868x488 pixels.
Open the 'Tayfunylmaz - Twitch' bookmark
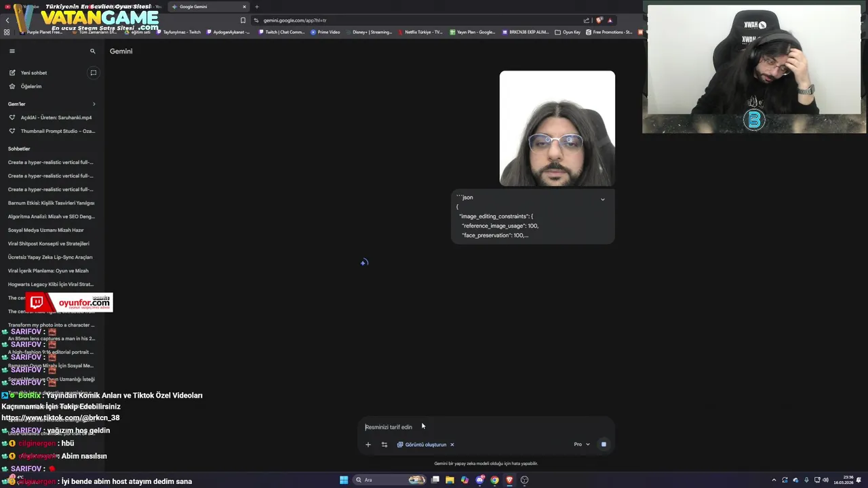[178, 32]
